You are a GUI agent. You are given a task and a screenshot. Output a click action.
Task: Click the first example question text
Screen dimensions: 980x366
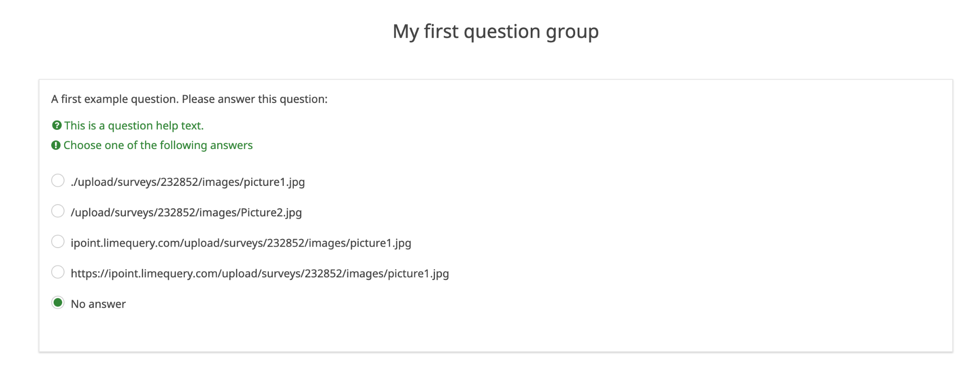point(189,99)
